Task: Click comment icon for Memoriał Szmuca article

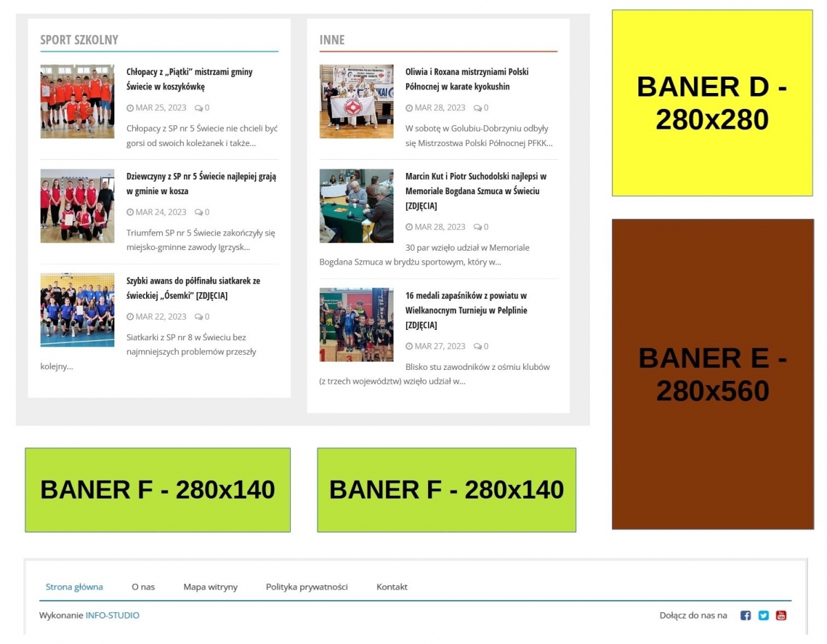Action: pyautogui.click(x=478, y=227)
